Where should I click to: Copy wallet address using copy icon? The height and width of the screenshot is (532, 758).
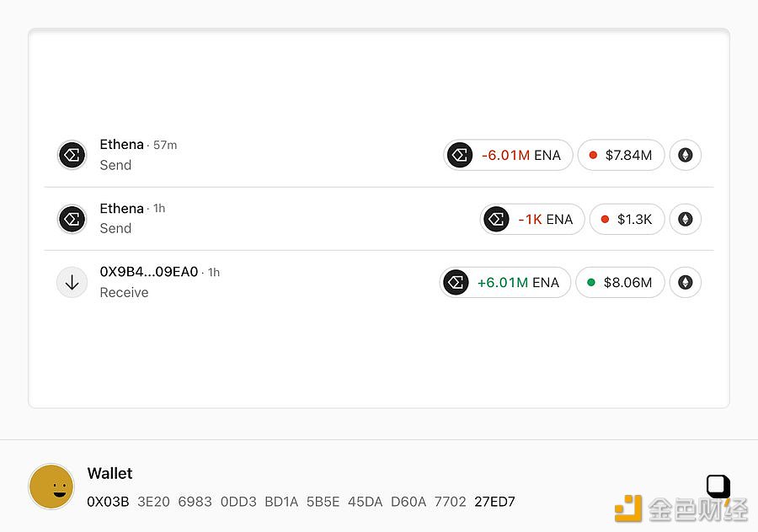coord(717,486)
